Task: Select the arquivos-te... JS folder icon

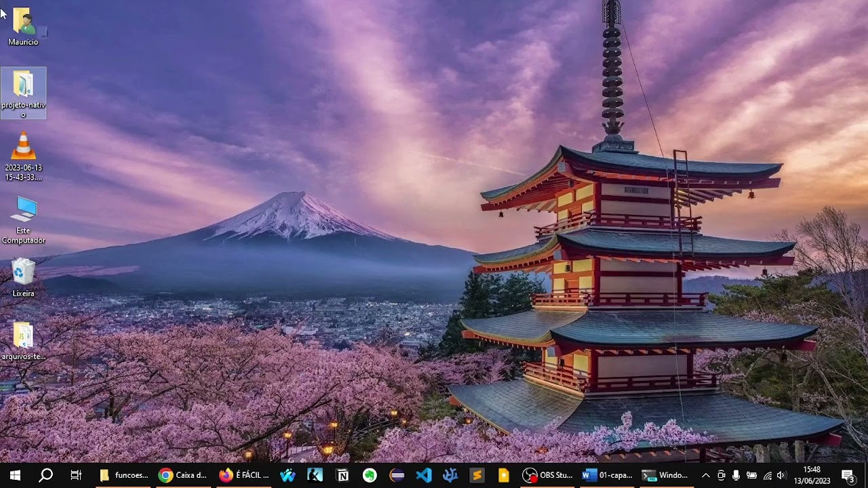Action: point(23,341)
